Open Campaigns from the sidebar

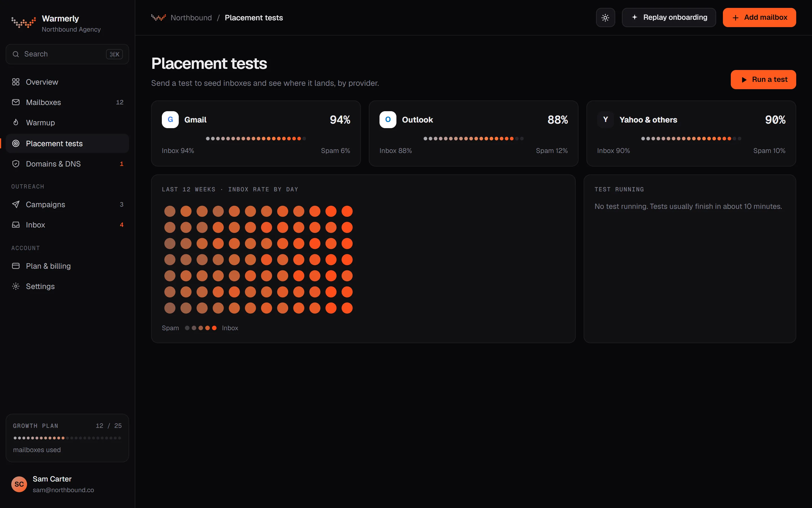point(67,204)
